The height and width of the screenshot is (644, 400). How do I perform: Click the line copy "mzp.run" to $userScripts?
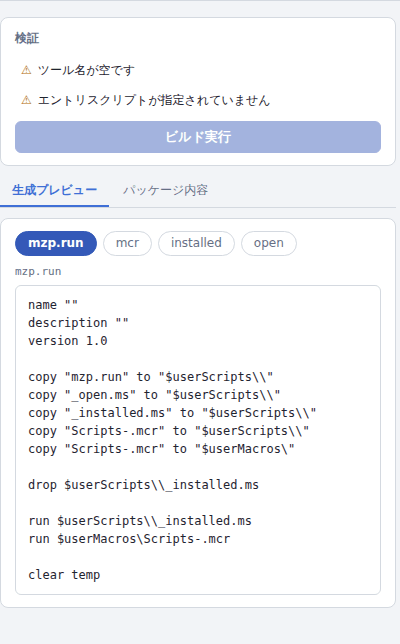(151, 377)
